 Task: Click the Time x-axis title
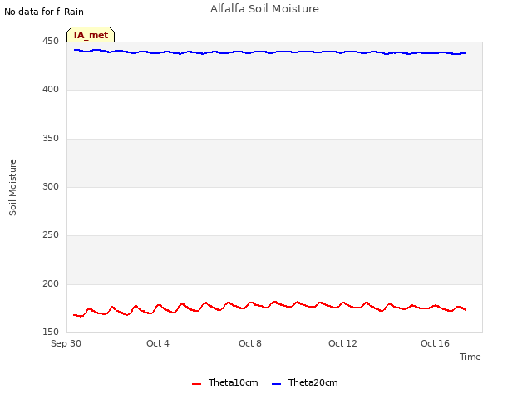(x=470, y=357)
